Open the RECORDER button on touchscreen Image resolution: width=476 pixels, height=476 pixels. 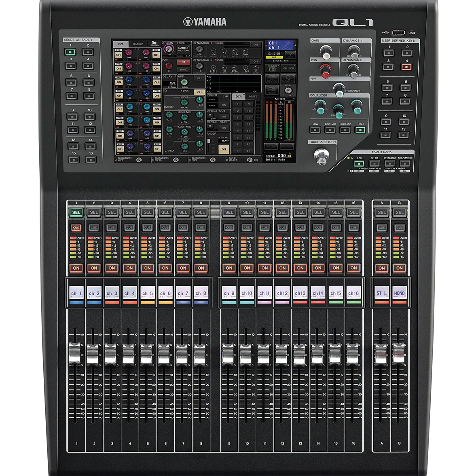click(x=287, y=146)
